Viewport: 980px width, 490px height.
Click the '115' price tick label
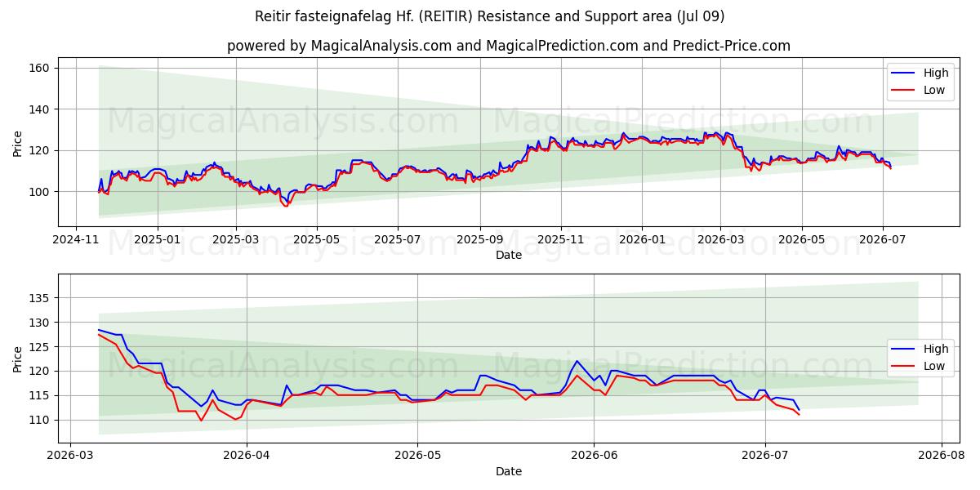41,395
